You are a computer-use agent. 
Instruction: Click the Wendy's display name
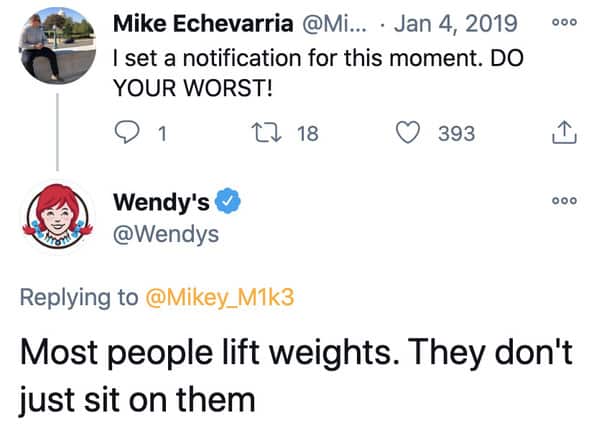[x=161, y=201]
